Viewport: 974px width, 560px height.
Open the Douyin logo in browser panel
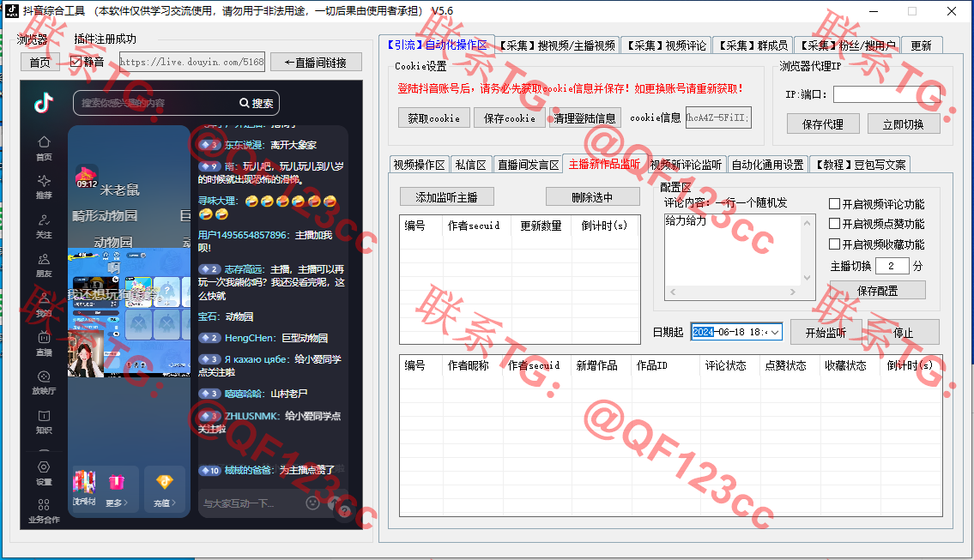point(44,102)
